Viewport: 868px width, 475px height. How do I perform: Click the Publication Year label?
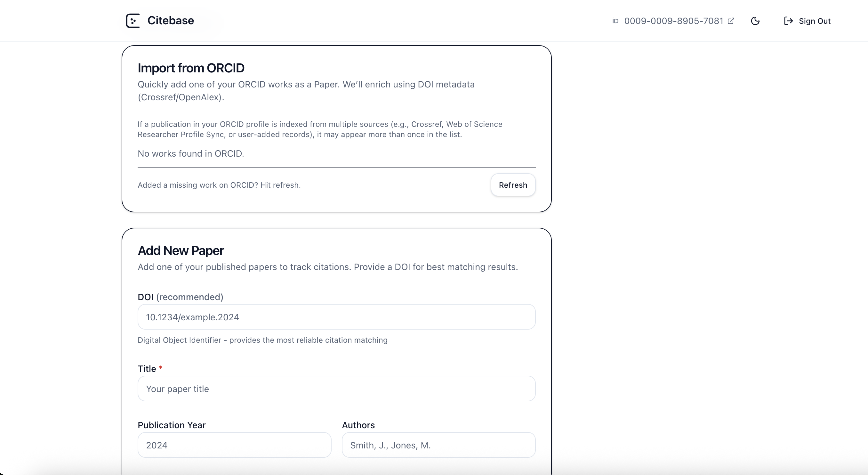coord(172,425)
